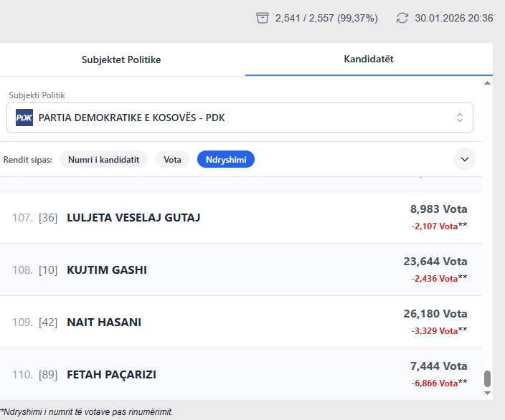The height and width of the screenshot is (420, 505).
Task: Select candidate Luljeta Veselaj Gutaj
Action: [133, 217]
